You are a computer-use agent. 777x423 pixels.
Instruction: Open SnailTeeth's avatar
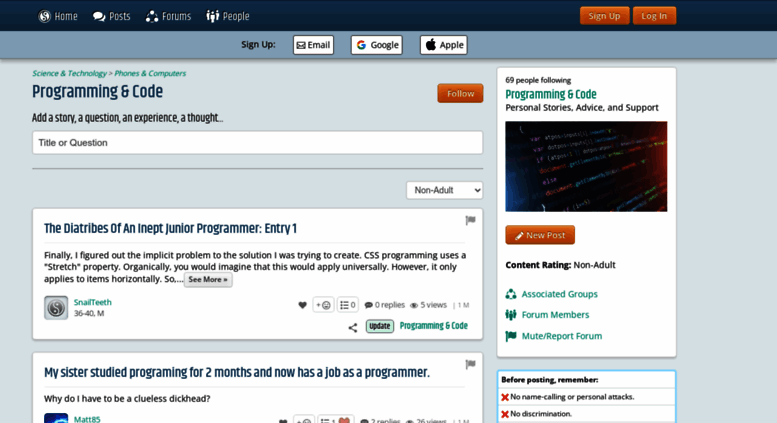(x=56, y=308)
